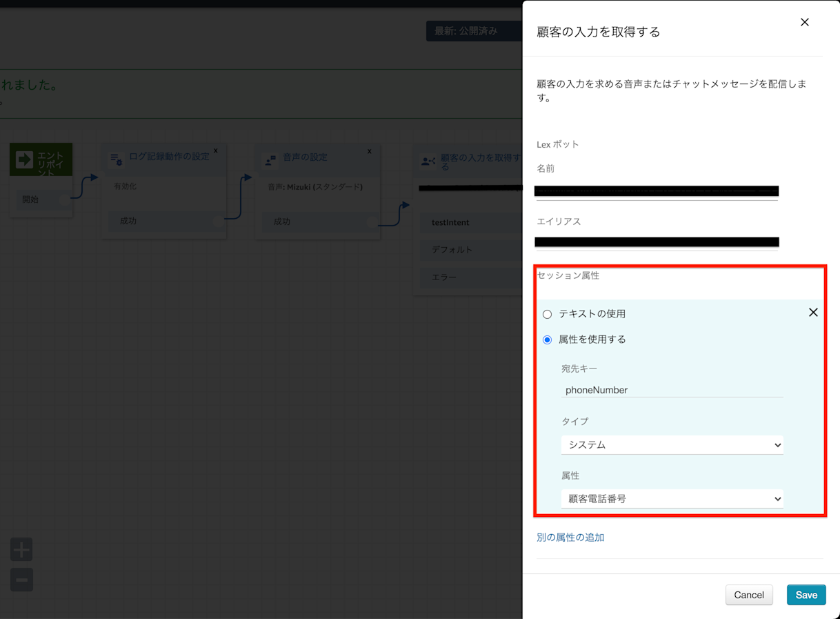
Task: Click the 成功 connector circle on 音声の設定
Action: tap(373, 222)
